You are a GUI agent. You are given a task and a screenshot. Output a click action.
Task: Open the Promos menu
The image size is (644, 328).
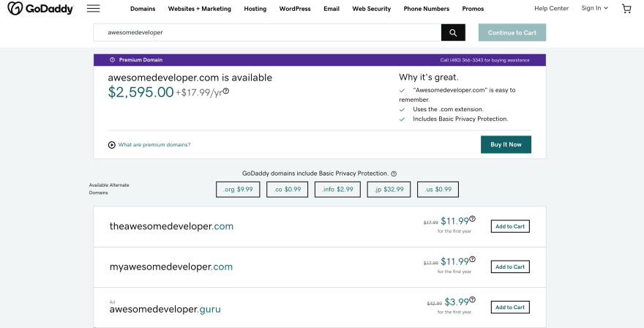[x=473, y=9]
